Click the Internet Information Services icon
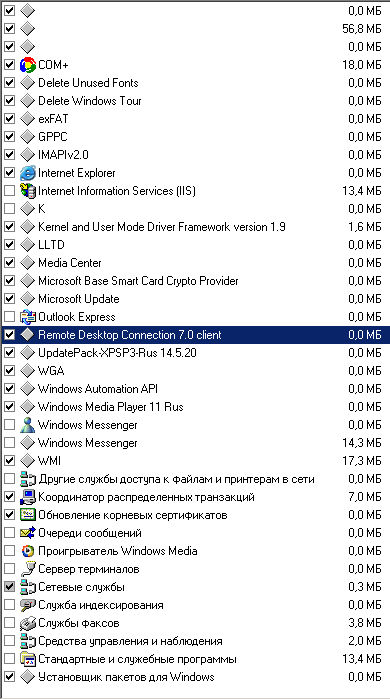 click(28, 191)
